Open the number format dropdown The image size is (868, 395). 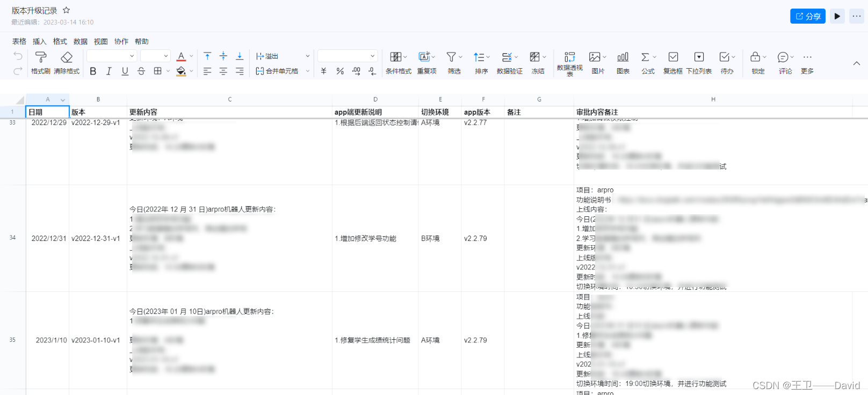(347, 56)
